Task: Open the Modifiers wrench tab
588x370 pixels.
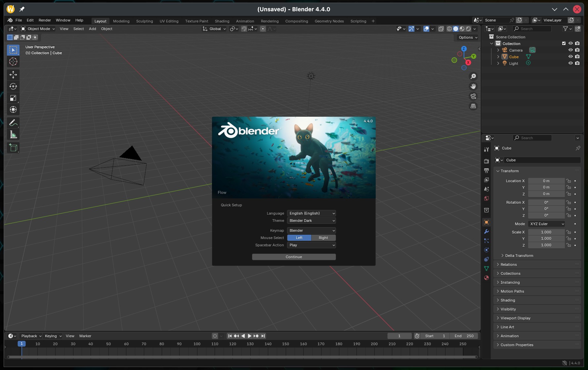Action: click(486, 231)
